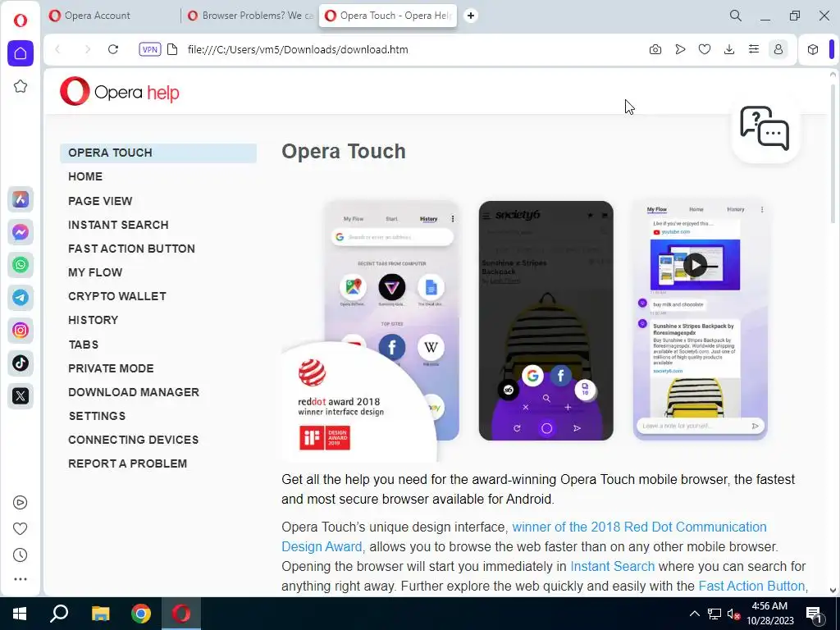Open Facebook Messenger in sidebar
840x630 pixels.
click(21, 232)
